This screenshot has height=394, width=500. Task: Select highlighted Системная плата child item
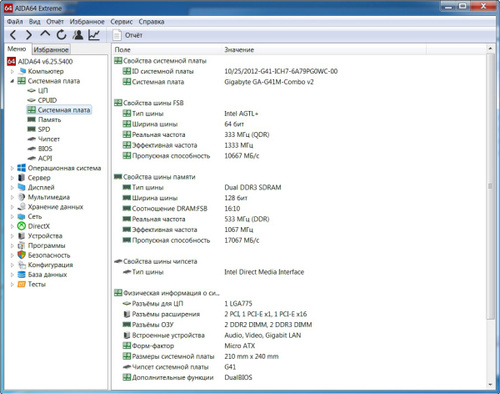tap(59, 110)
